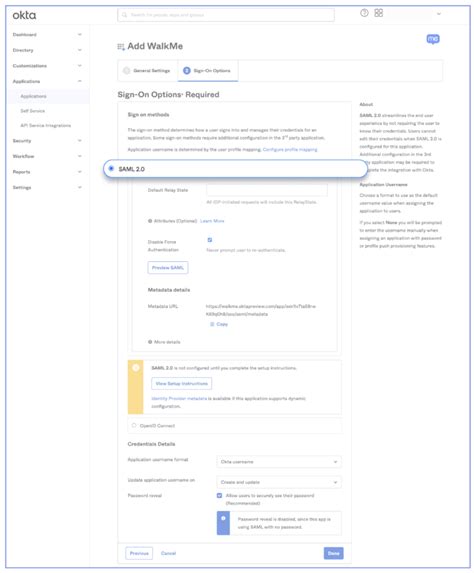Open the Application username format dropdown
Viewport: 474px width, 573px height.
pos(279,462)
